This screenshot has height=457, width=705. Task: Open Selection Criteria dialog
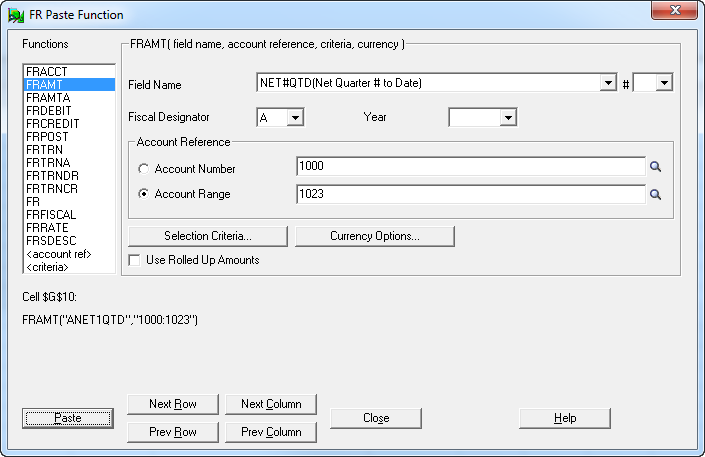point(208,236)
